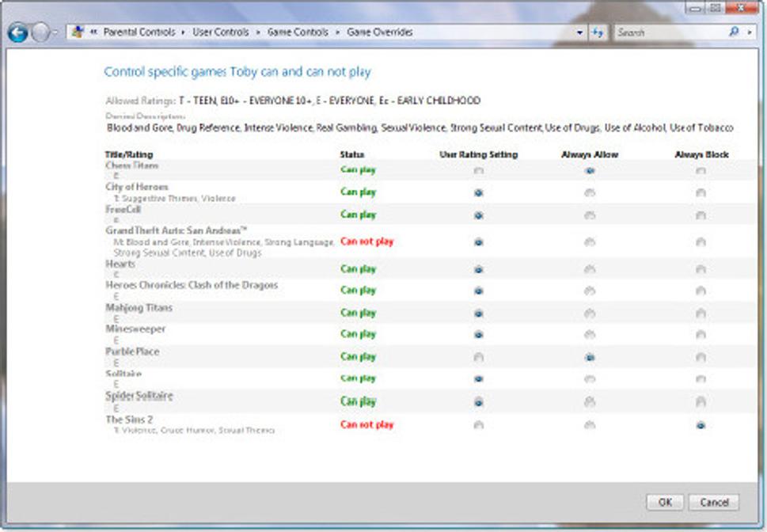This screenshot has width=767, height=532.
Task: Select Always Block for Solitaire
Action: 701,378
